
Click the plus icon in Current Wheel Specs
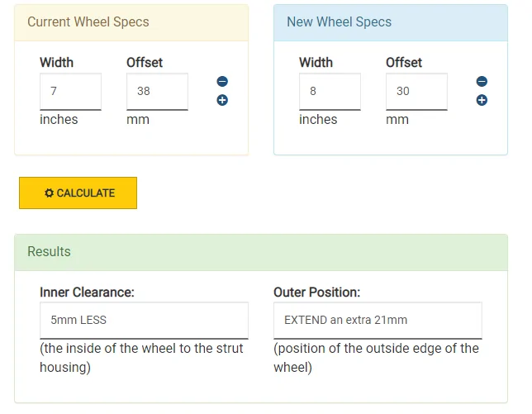pyautogui.click(x=222, y=100)
